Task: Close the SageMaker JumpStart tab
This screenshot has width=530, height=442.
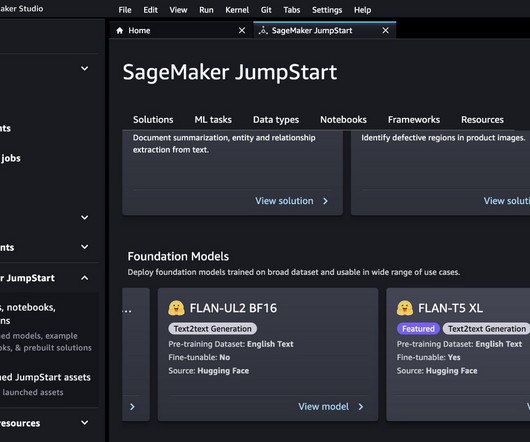Action: (x=385, y=30)
